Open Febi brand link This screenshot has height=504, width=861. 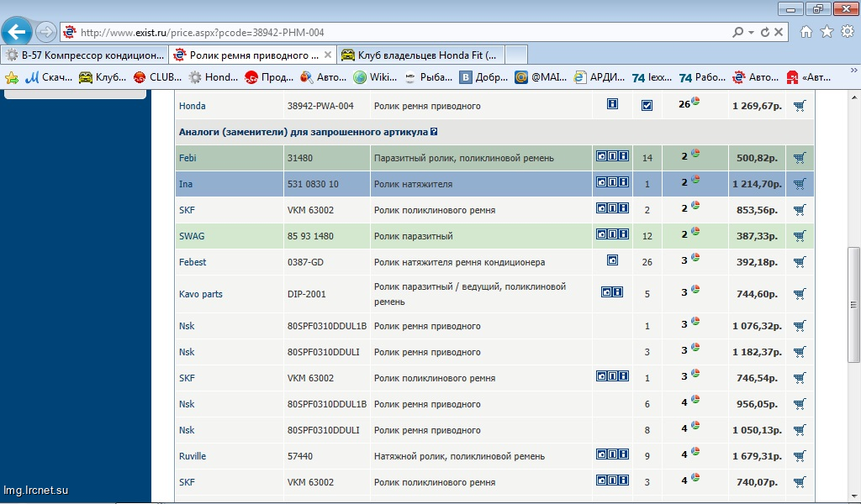tap(188, 158)
